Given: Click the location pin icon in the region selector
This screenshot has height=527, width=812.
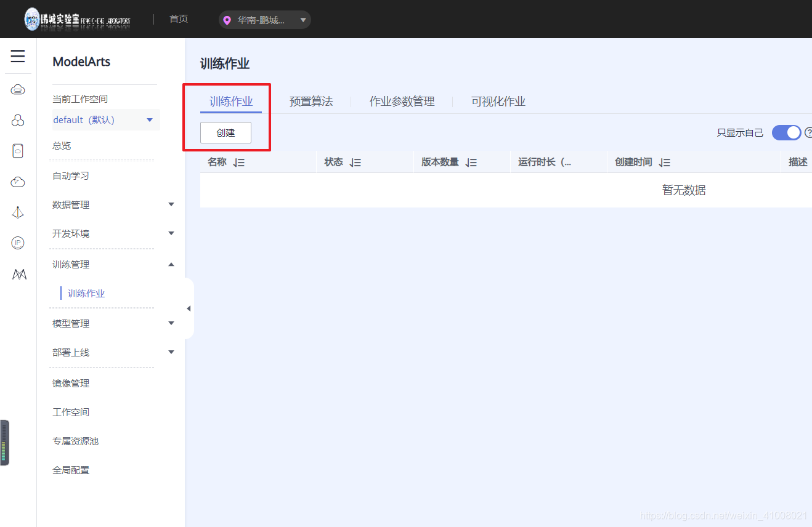Looking at the screenshot, I should click(x=227, y=20).
